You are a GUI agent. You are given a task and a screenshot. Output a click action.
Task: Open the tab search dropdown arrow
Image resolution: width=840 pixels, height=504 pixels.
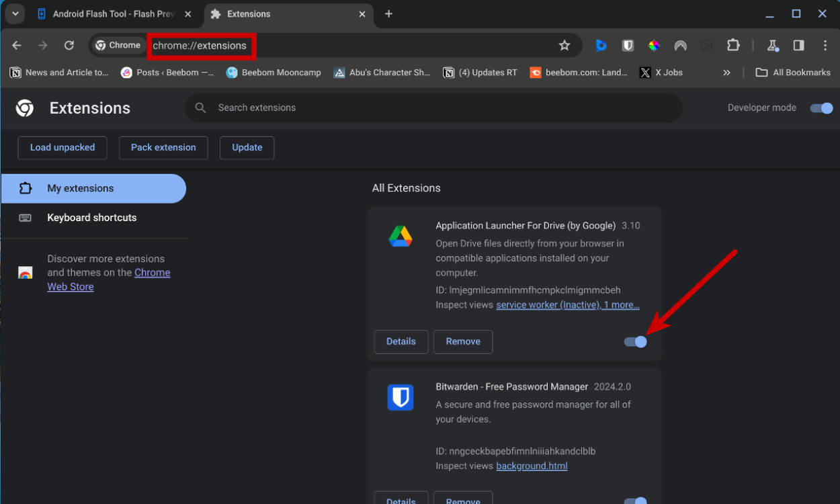click(15, 13)
